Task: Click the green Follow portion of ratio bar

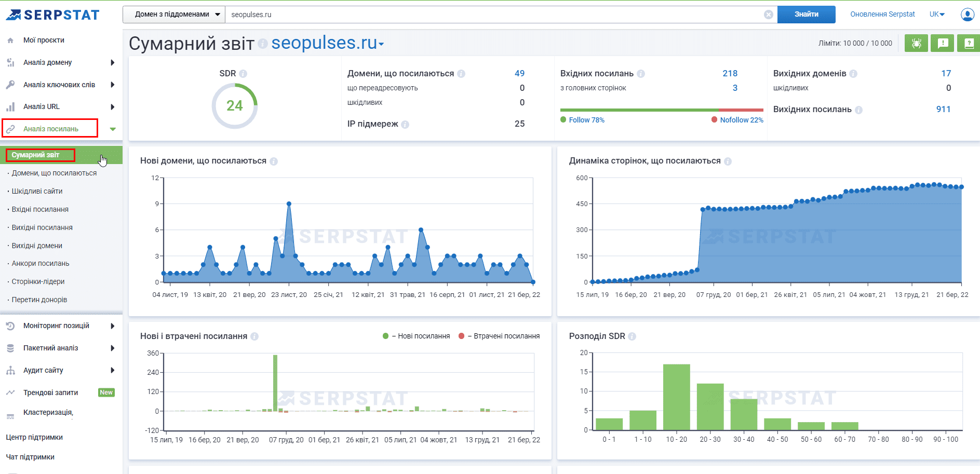Action: point(639,110)
